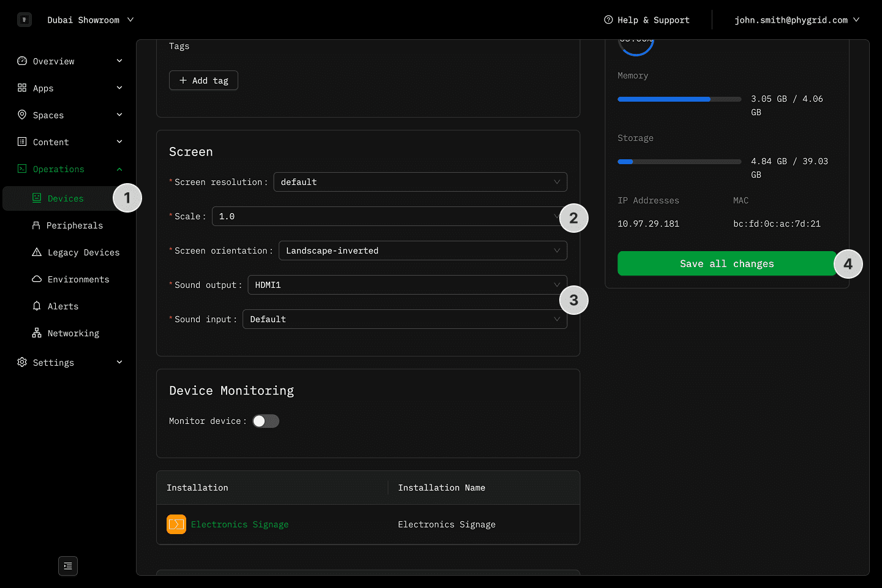Open Help & Support link

(x=647, y=20)
